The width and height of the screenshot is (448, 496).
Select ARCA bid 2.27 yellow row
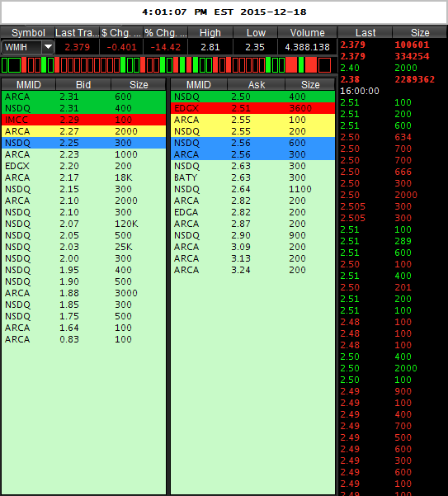point(83,131)
